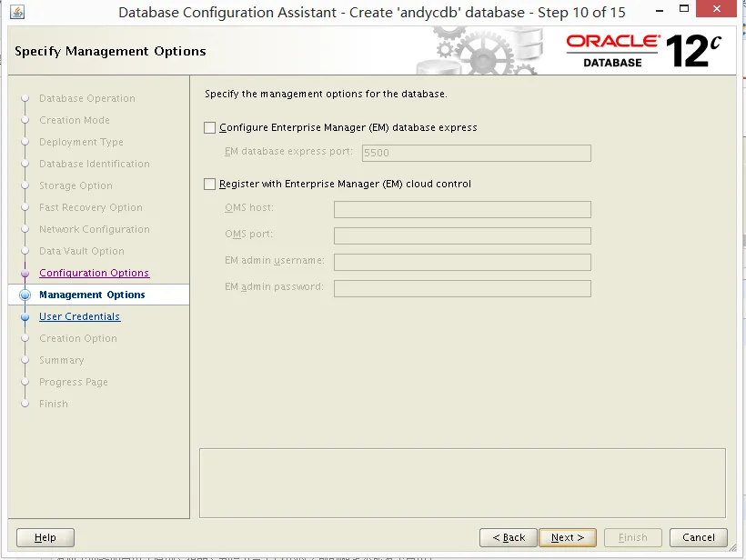
Task: Click the Help button
Action: (45, 537)
